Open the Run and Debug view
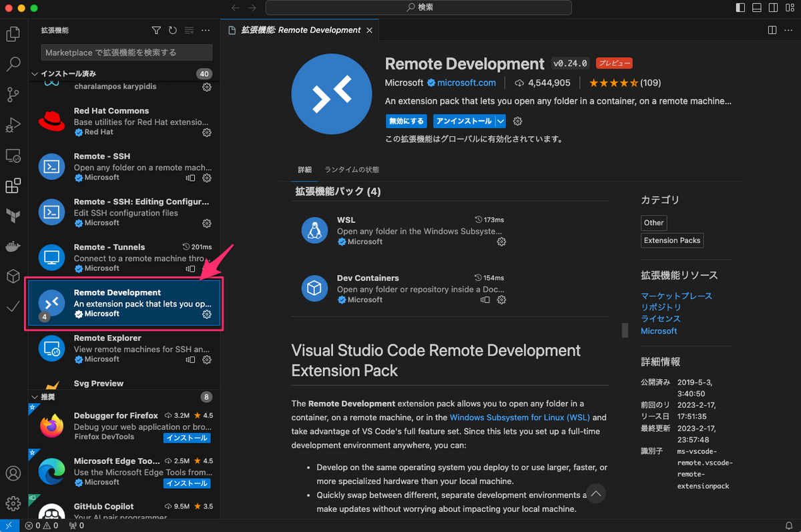This screenshot has width=801, height=532. (x=13, y=125)
